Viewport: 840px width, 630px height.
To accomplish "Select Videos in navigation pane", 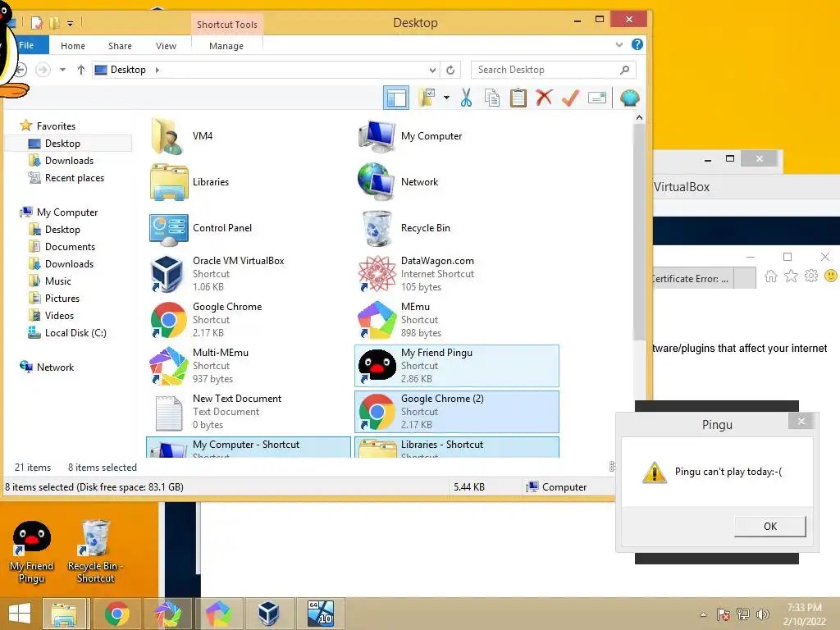I will [x=59, y=316].
